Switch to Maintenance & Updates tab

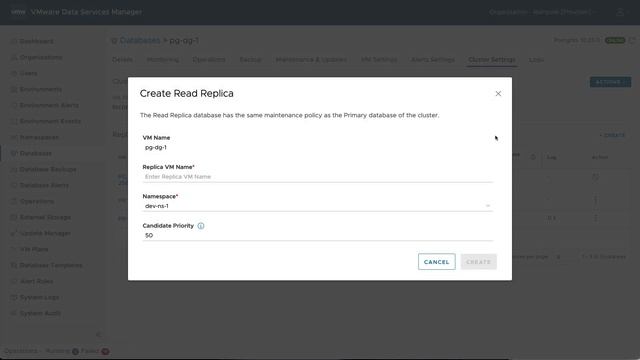tap(311, 60)
